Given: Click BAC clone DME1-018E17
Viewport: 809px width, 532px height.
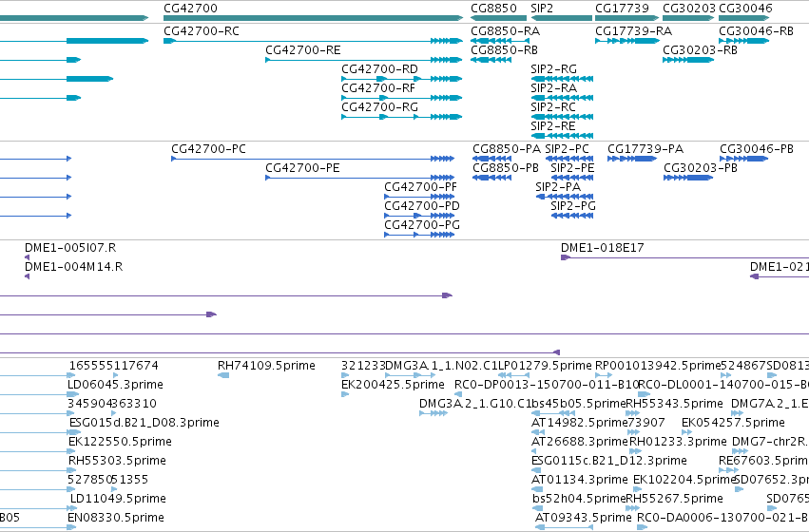Looking at the screenshot, I should pyautogui.click(x=684, y=257).
